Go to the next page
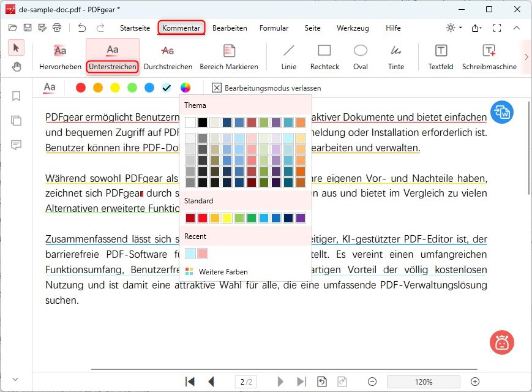532x392 pixels. click(280, 382)
